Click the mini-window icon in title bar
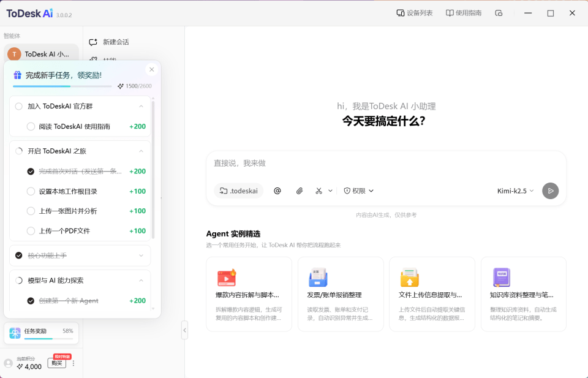 (499, 13)
